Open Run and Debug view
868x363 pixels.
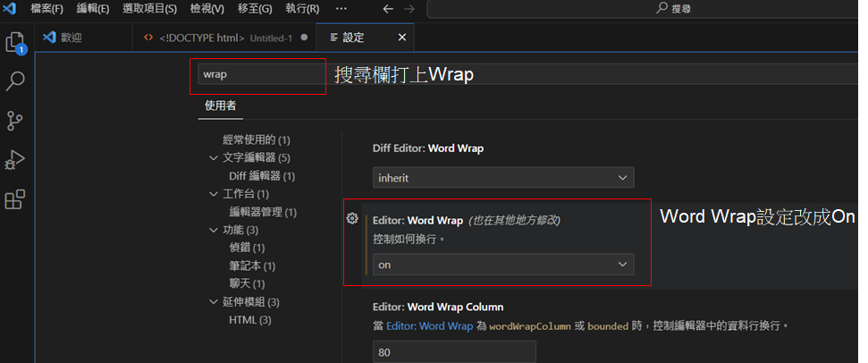[15, 160]
